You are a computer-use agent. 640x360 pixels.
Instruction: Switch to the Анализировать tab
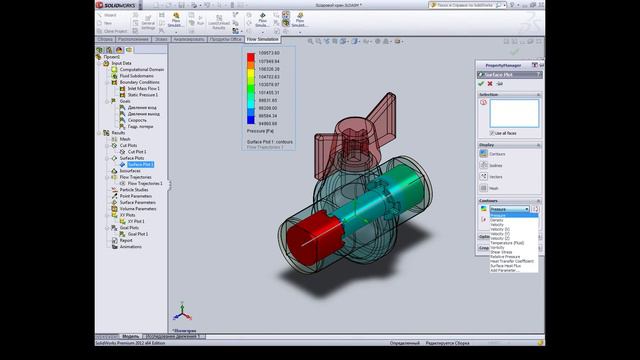[x=189, y=39]
